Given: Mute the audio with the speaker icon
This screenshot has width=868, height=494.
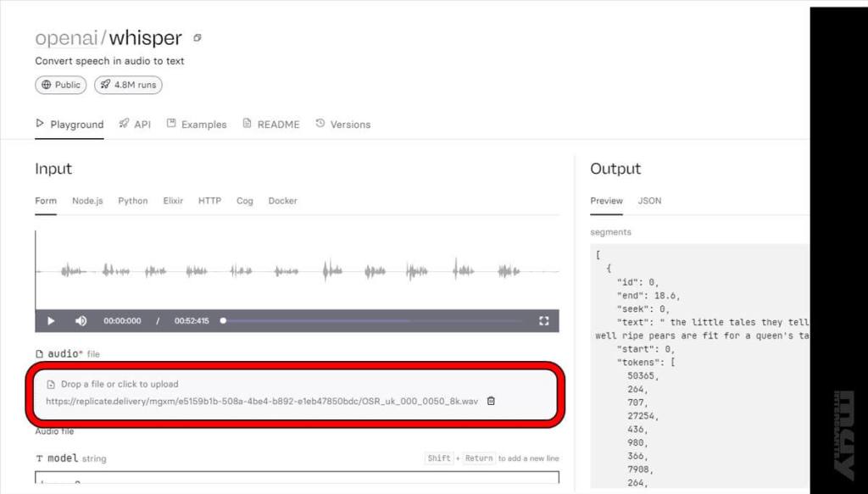Looking at the screenshot, I should point(81,321).
